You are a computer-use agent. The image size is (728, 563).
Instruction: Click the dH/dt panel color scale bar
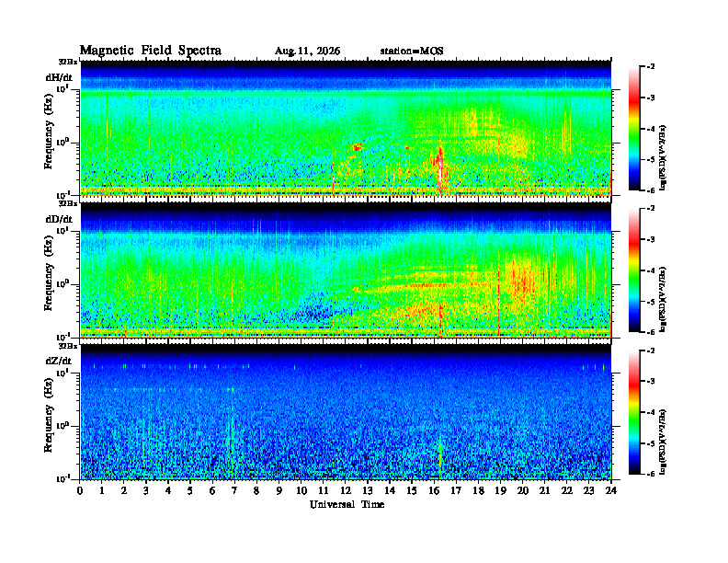tap(634, 129)
